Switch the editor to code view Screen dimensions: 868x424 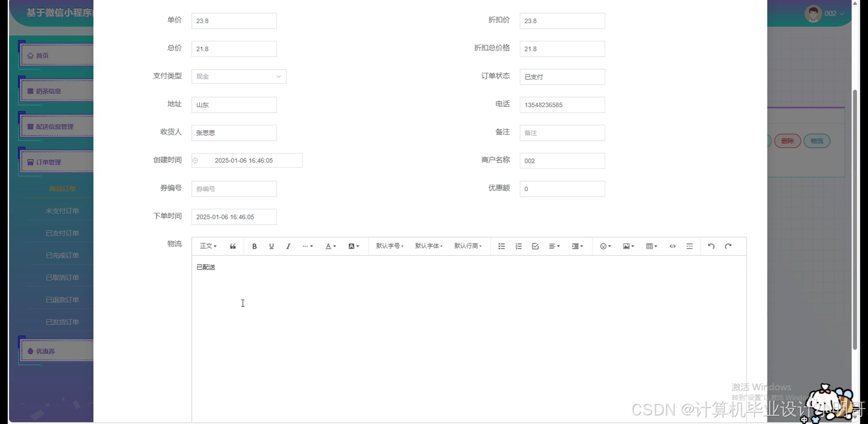click(673, 246)
